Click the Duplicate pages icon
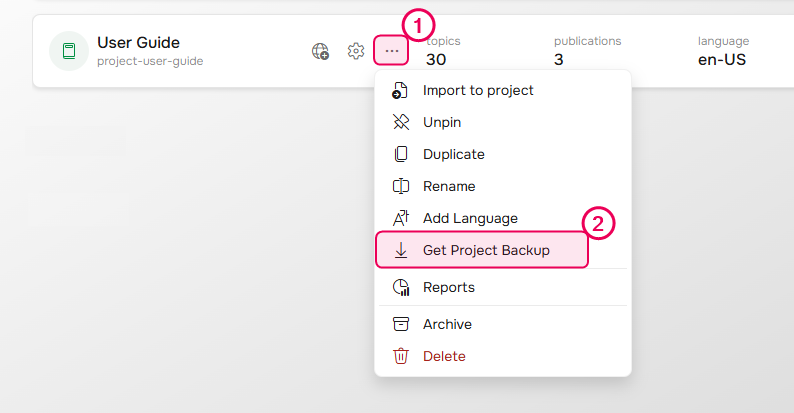 click(x=401, y=154)
